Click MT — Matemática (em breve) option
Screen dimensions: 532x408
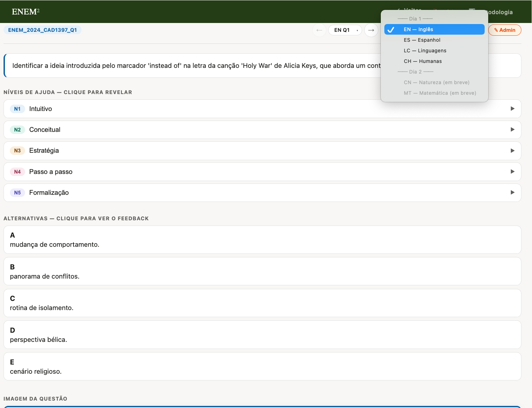pos(434,93)
